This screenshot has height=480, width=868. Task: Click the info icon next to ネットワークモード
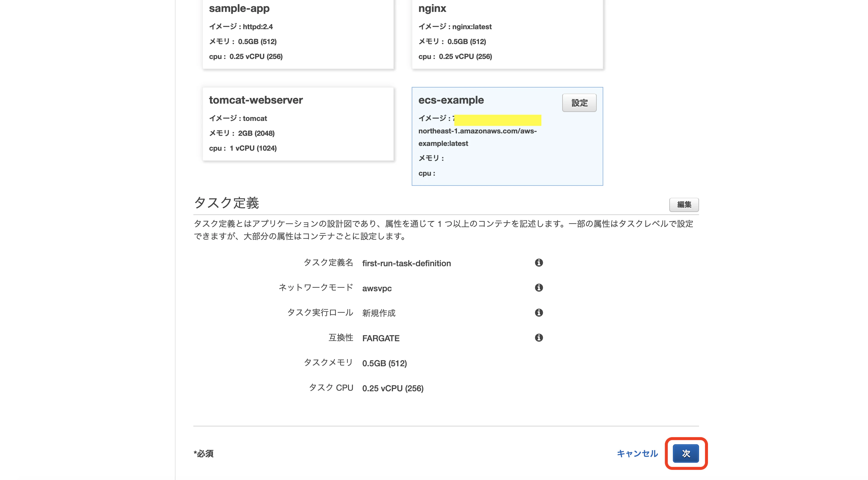point(539,287)
